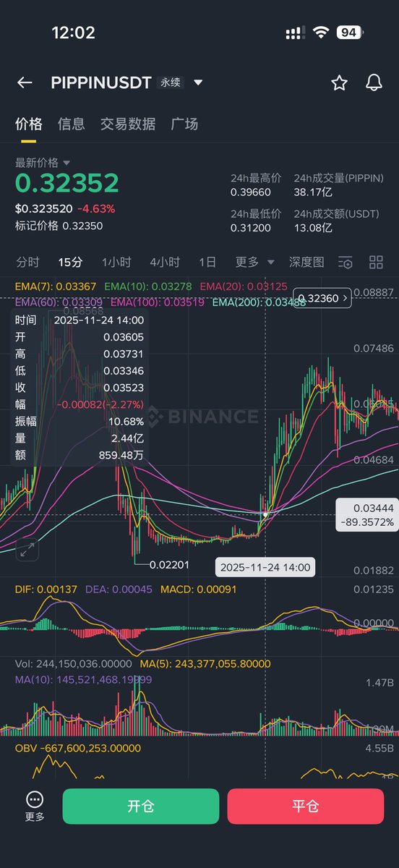Expand chart to fullscreen arrows icon
Image resolution: width=399 pixels, height=868 pixels.
pos(27,550)
